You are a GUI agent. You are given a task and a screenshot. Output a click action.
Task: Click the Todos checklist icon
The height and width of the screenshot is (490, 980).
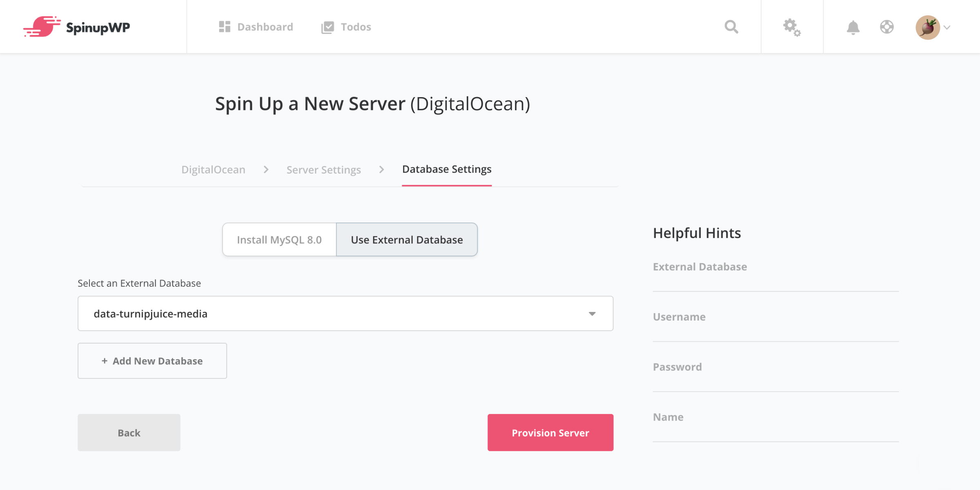tap(327, 27)
